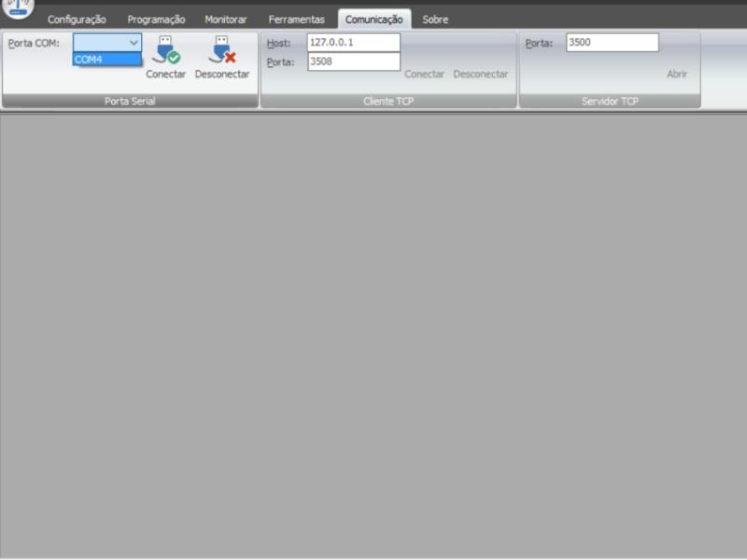Click the Cliente TCP Porta field 3508

click(x=353, y=62)
